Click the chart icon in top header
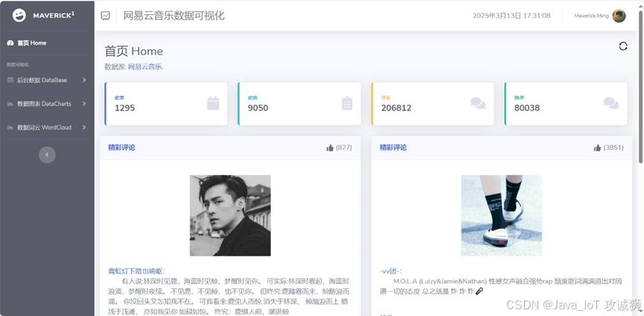The width and height of the screenshot is (644, 316). tap(106, 16)
